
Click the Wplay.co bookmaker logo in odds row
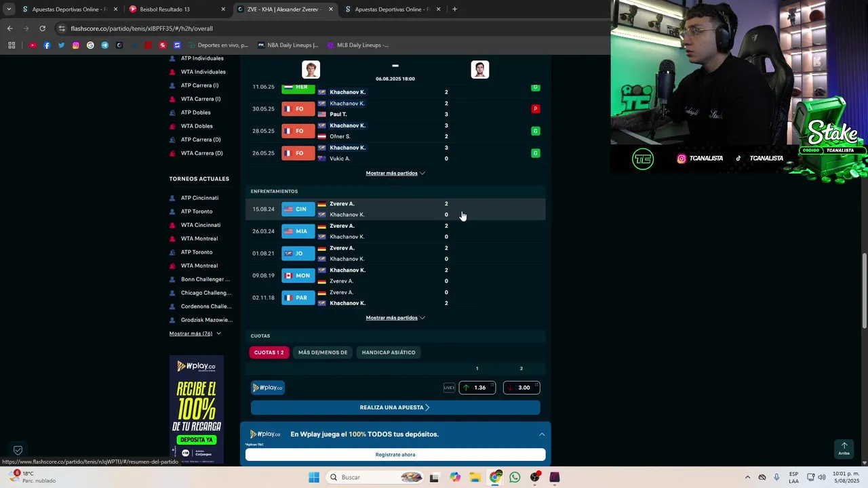point(268,388)
